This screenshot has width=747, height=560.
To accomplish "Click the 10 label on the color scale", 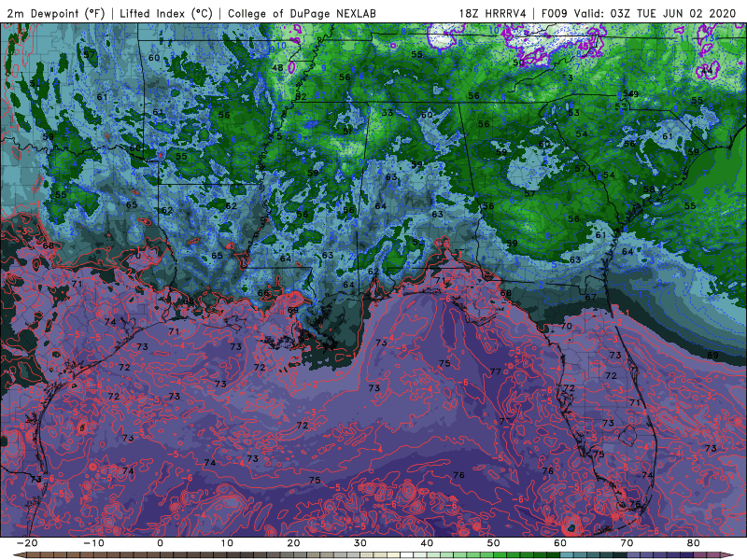I will click(x=227, y=543).
